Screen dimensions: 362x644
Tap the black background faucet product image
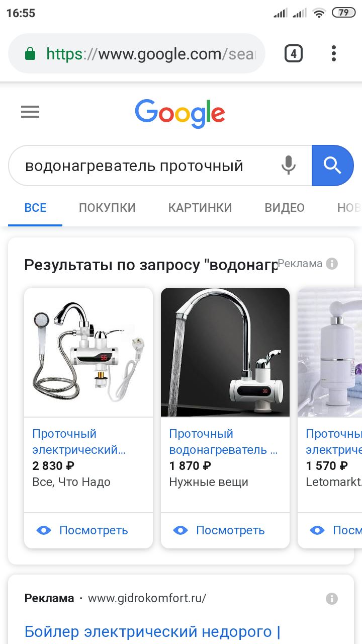225,352
